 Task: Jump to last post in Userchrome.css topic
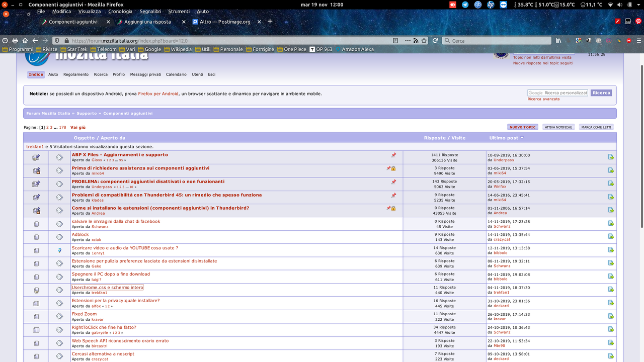point(611,290)
